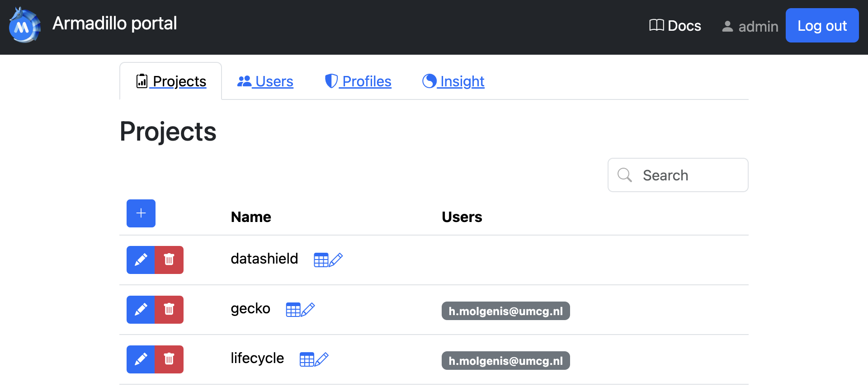This screenshot has width=868, height=387.
Task: Click the Log out button
Action: [x=822, y=26]
